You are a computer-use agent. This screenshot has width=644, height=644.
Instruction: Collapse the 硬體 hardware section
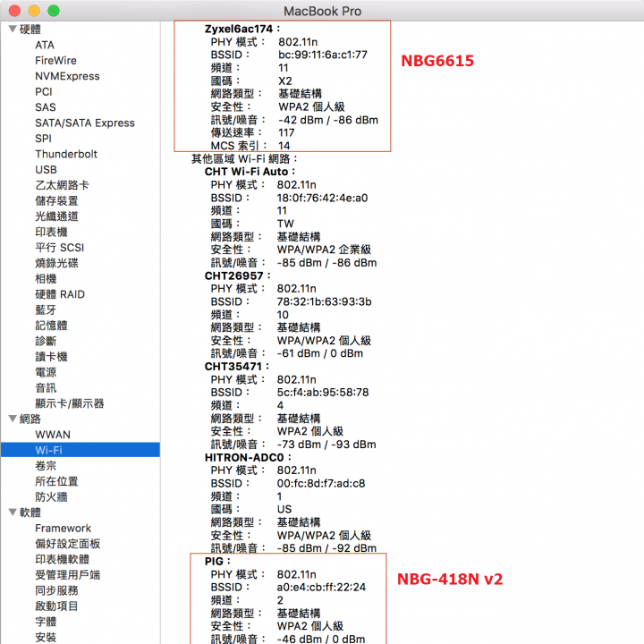pos(13,30)
